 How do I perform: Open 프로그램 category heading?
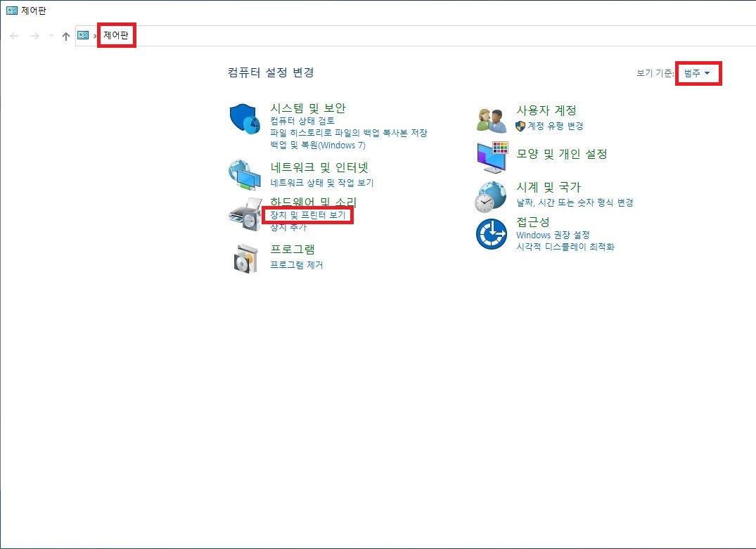tap(292, 250)
